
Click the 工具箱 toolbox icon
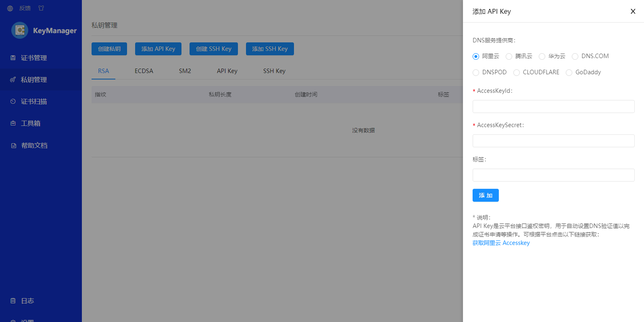pyautogui.click(x=13, y=123)
